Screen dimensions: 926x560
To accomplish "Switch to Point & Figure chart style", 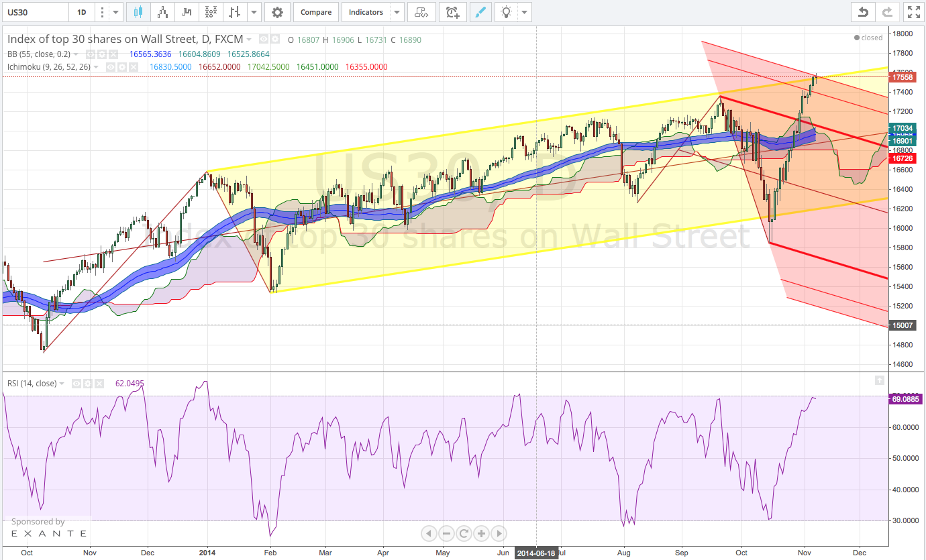I will (x=211, y=12).
